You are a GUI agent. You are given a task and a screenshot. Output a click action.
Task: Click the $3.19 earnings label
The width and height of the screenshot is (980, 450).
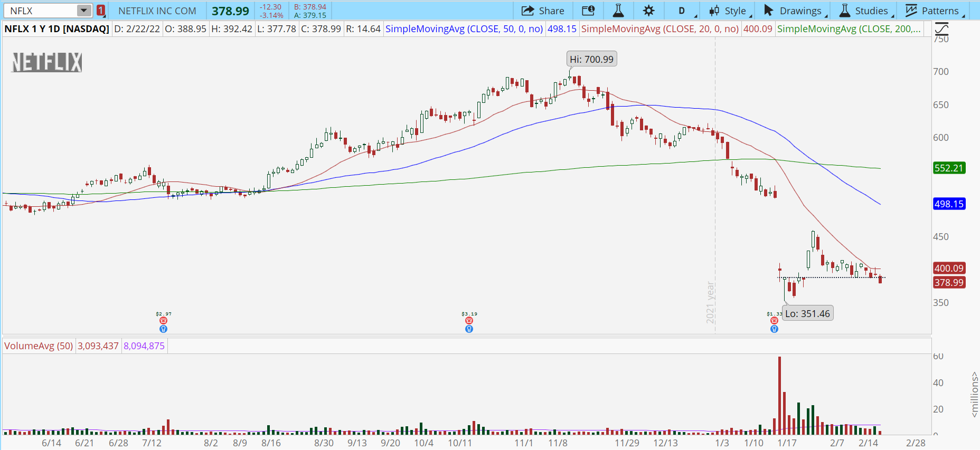(469, 314)
